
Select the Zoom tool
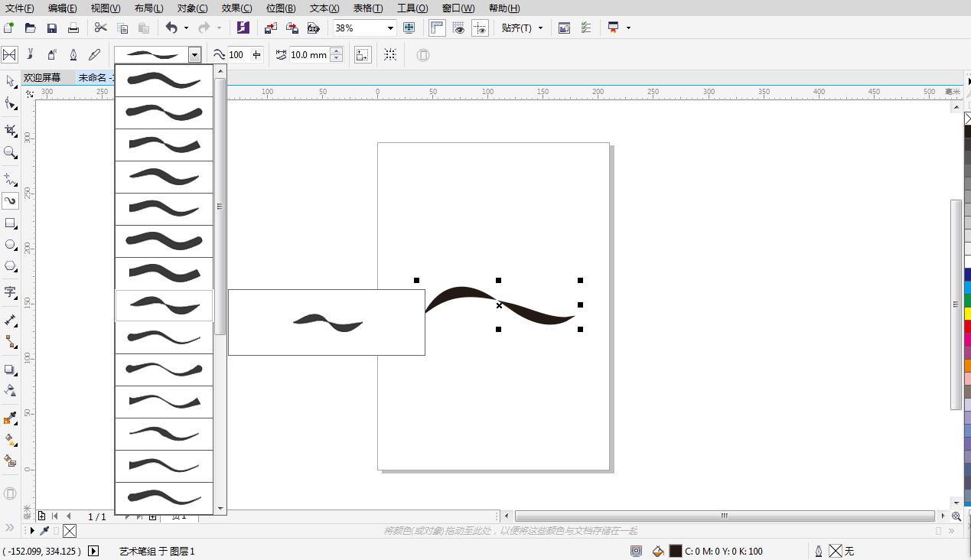point(10,152)
